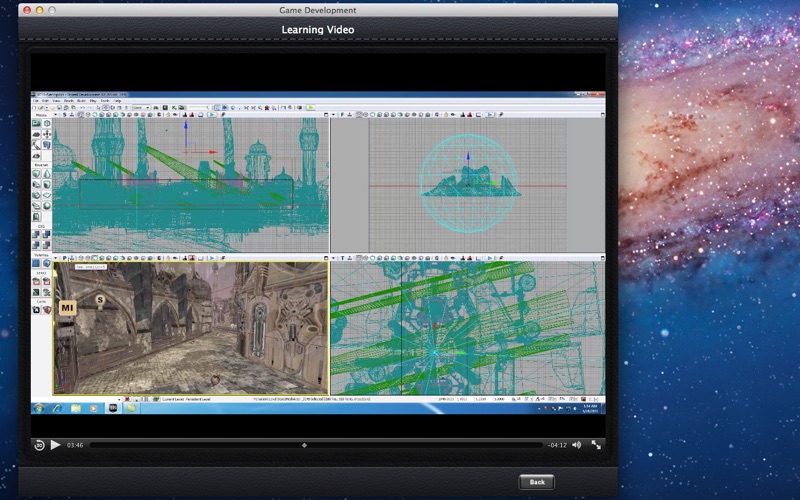Click the elapsed time 03:46
Screen dimensions: 800x500
point(75,445)
